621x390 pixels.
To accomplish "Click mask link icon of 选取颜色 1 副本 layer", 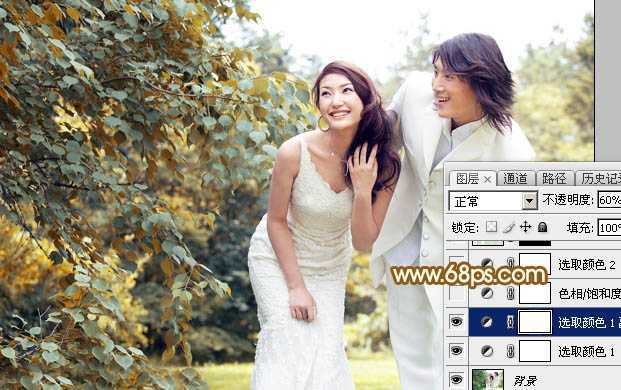I will coord(511,322).
